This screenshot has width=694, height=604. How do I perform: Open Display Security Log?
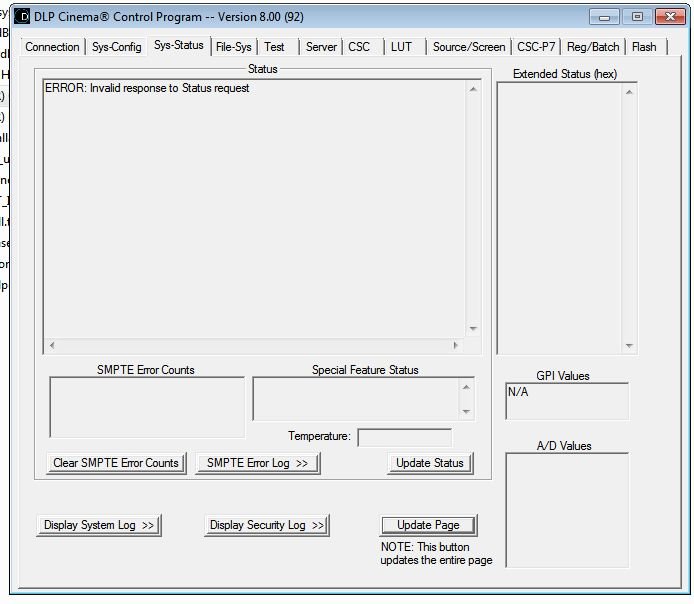(267, 525)
